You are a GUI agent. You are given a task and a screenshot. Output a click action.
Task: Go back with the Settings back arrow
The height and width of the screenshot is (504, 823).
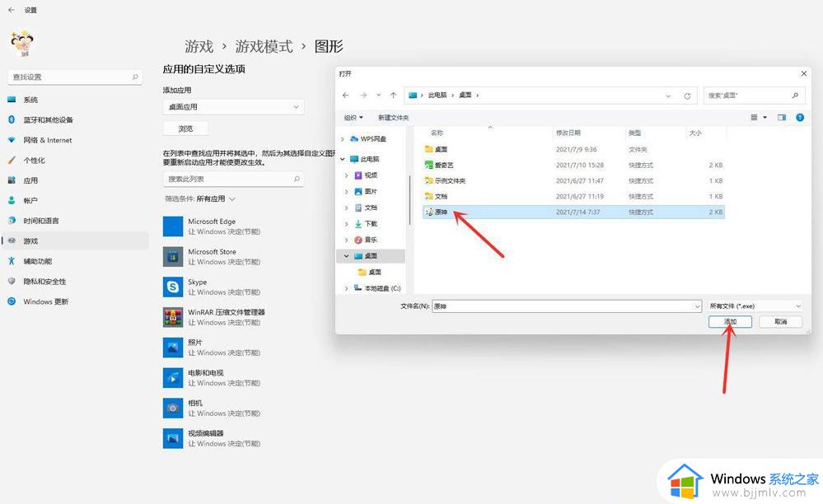coord(11,9)
